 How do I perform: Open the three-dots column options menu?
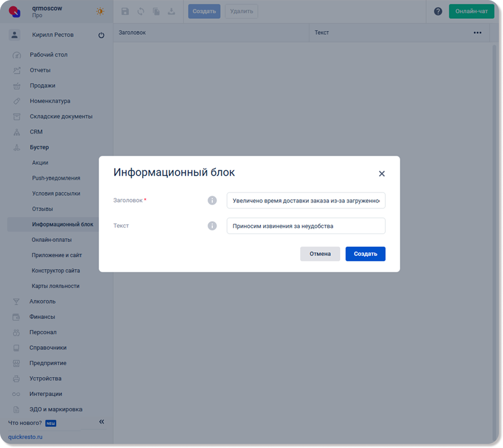click(x=477, y=33)
